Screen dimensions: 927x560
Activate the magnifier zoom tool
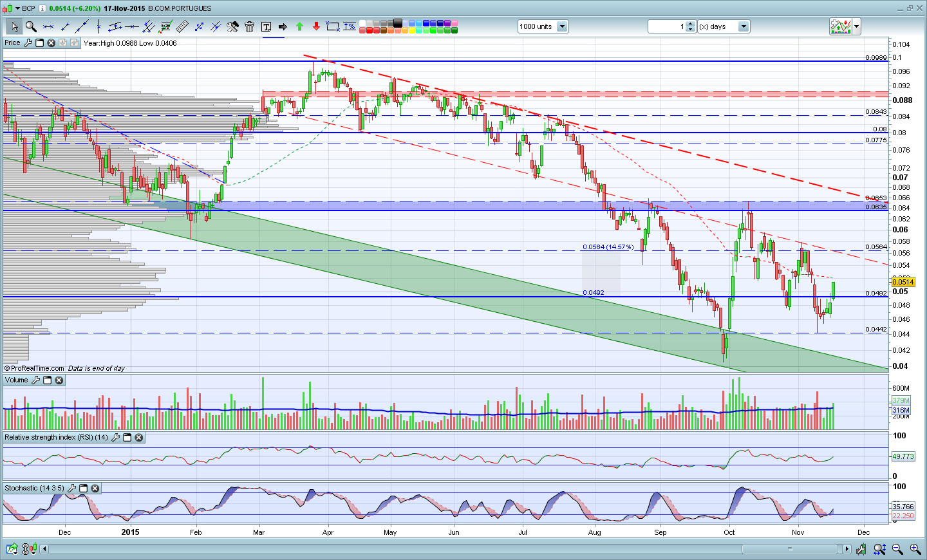pos(31,26)
